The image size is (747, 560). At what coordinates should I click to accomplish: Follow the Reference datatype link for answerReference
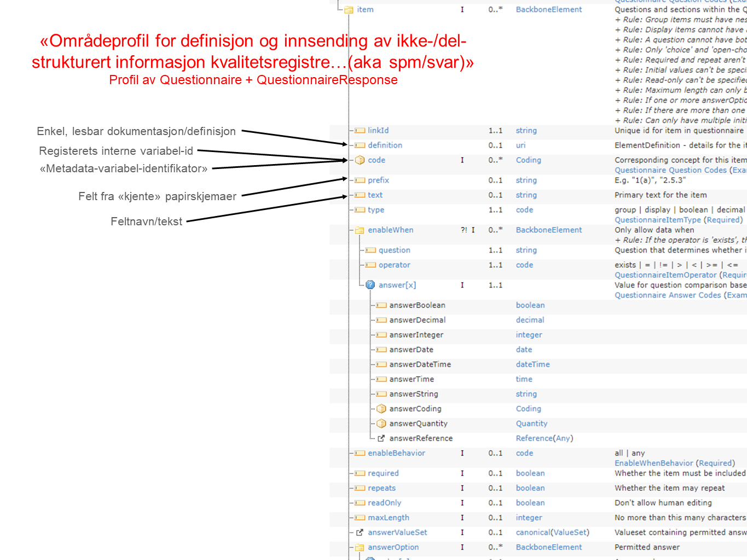(534, 439)
